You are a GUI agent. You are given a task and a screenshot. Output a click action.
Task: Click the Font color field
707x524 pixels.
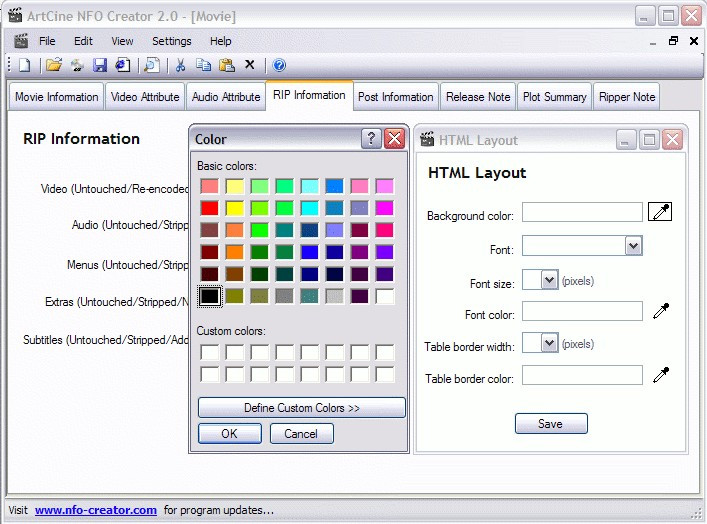[582, 311]
